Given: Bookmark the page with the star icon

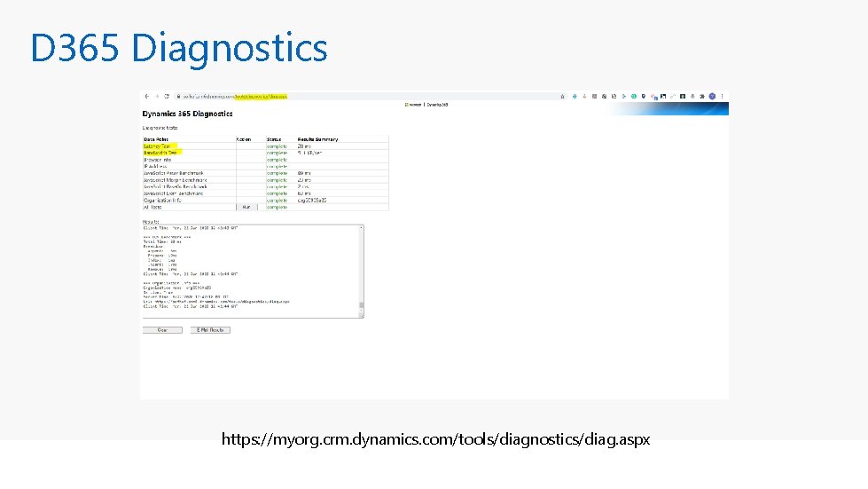Looking at the screenshot, I should coord(562,97).
